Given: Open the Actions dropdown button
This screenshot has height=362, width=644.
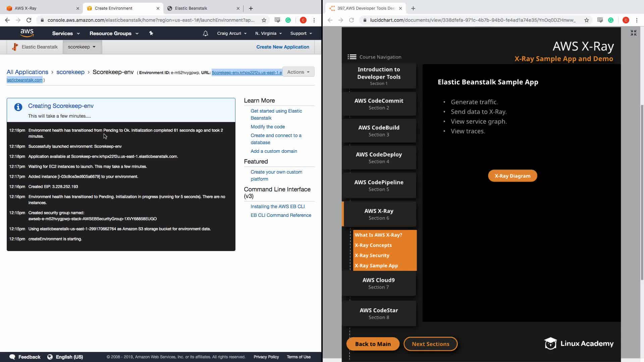Looking at the screenshot, I should (298, 72).
